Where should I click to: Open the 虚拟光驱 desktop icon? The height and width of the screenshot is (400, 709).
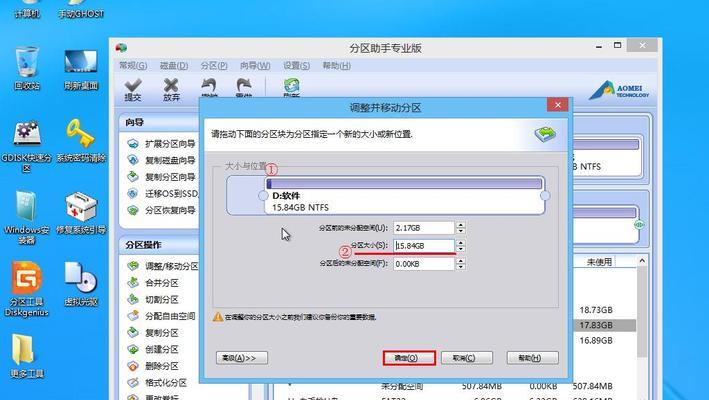click(x=81, y=284)
